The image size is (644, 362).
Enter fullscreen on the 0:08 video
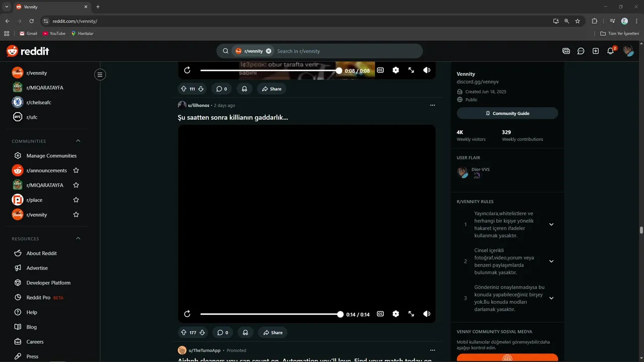coord(411,70)
